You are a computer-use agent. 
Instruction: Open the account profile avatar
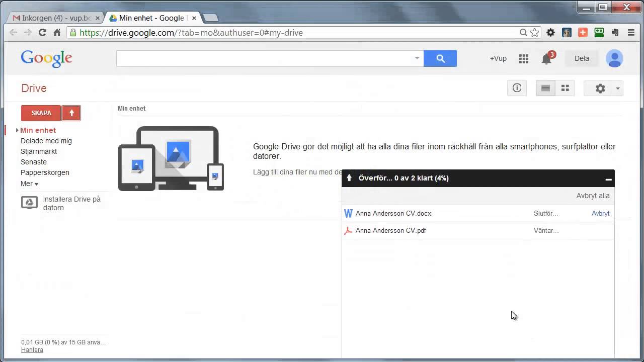click(614, 59)
